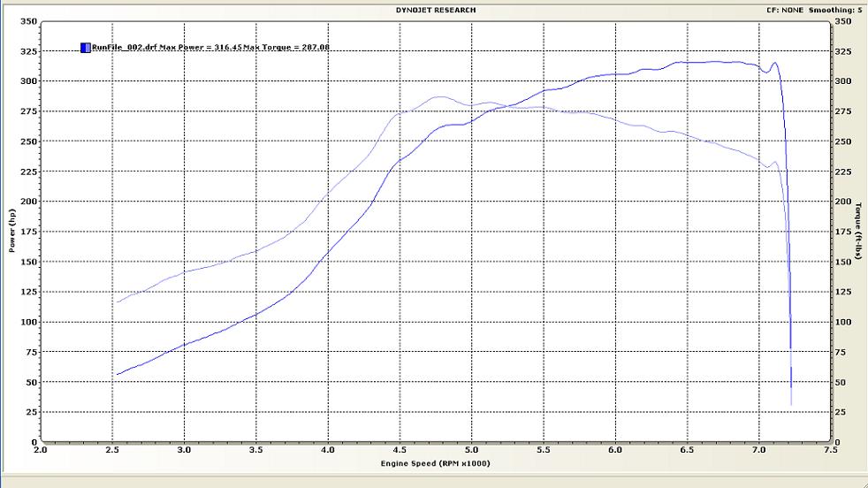Click the 0 label on left power axis
The height and width of the screenshot is (488, 868).
point(34,442)
